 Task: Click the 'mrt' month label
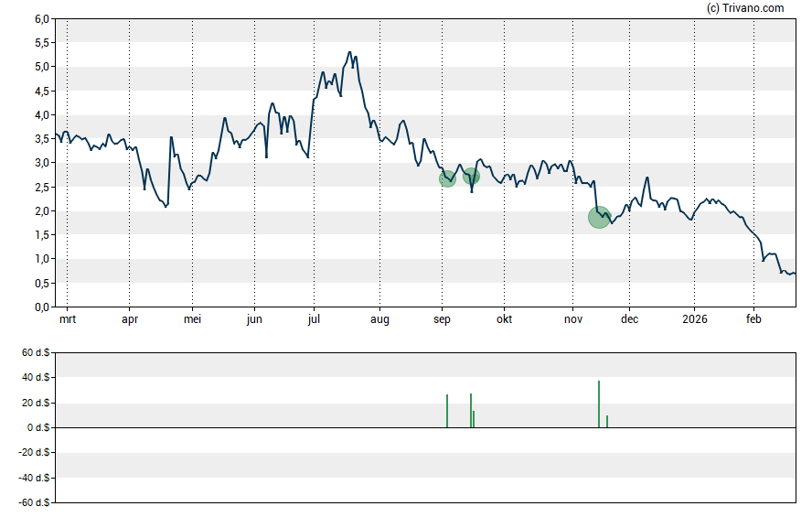click(67, 320)
